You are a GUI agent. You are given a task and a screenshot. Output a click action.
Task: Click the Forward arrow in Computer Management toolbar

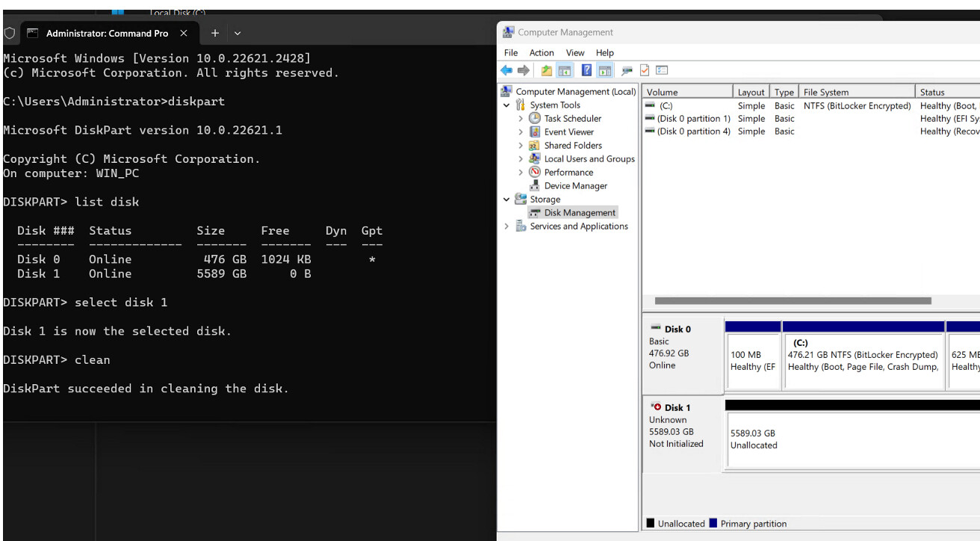click(524, 70)
